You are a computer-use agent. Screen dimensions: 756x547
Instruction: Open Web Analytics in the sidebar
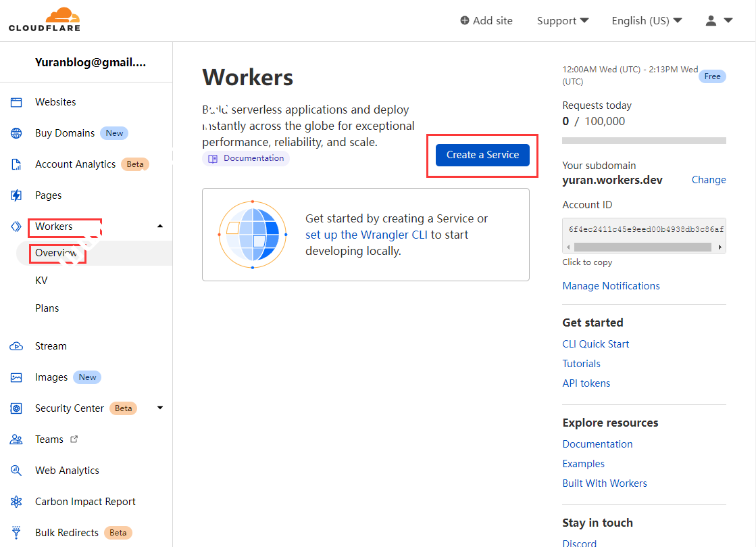(x=67, y=471)
